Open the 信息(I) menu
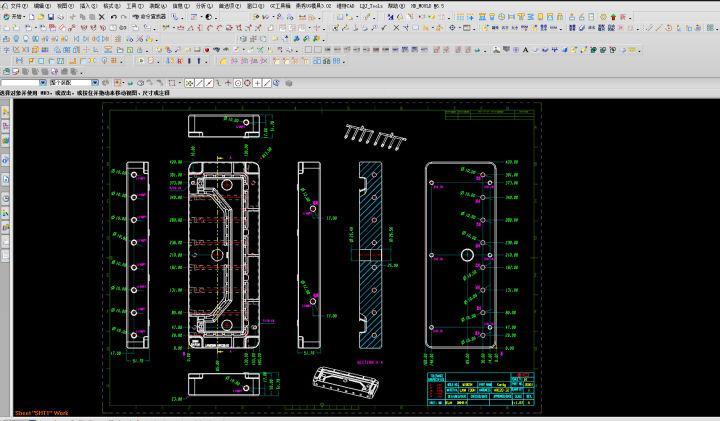 (181, 6)
